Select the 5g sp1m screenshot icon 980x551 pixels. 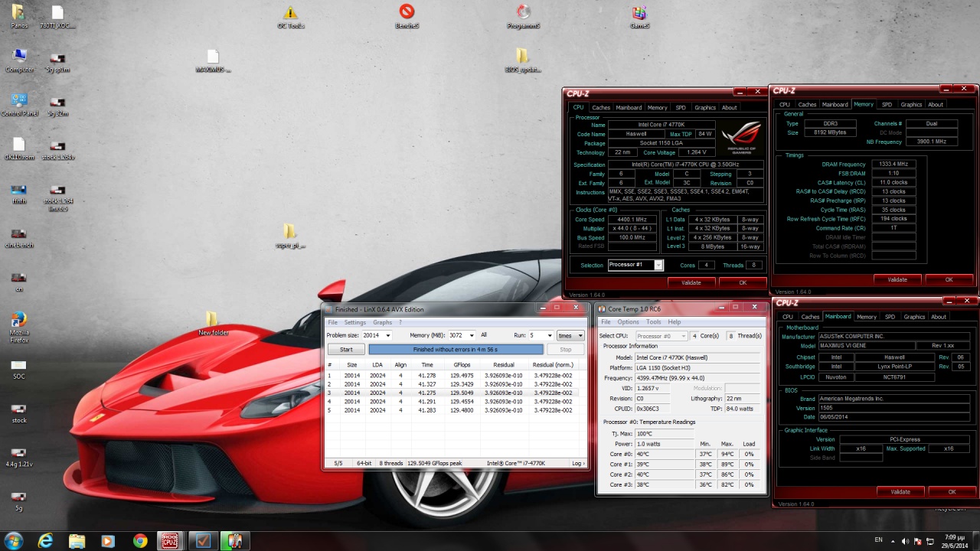click(57, 63)
